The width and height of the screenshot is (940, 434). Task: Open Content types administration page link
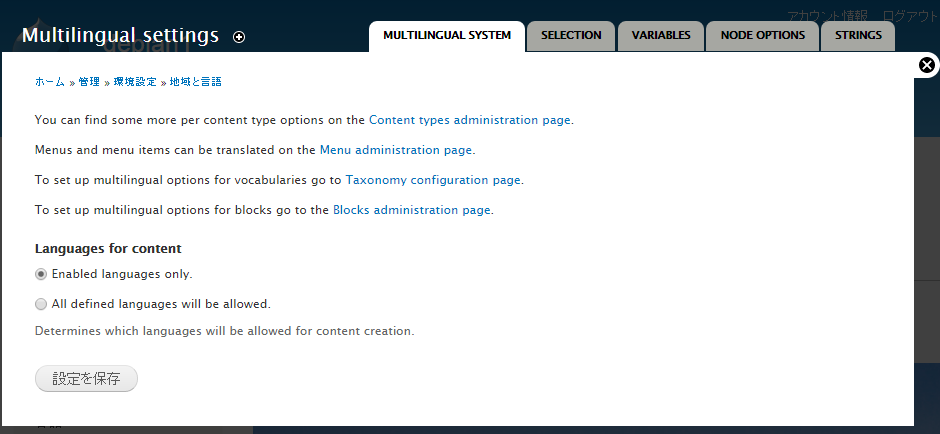point(469,120)
